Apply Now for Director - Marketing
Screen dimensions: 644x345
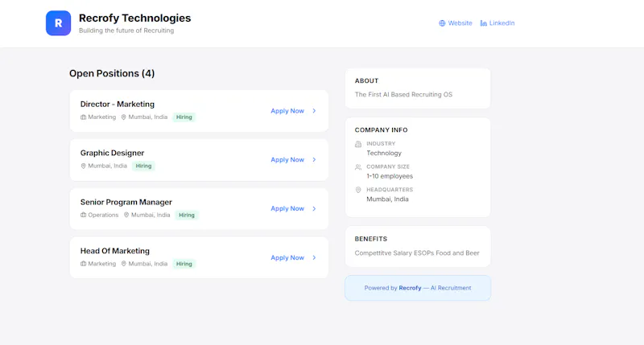[287, 111]
